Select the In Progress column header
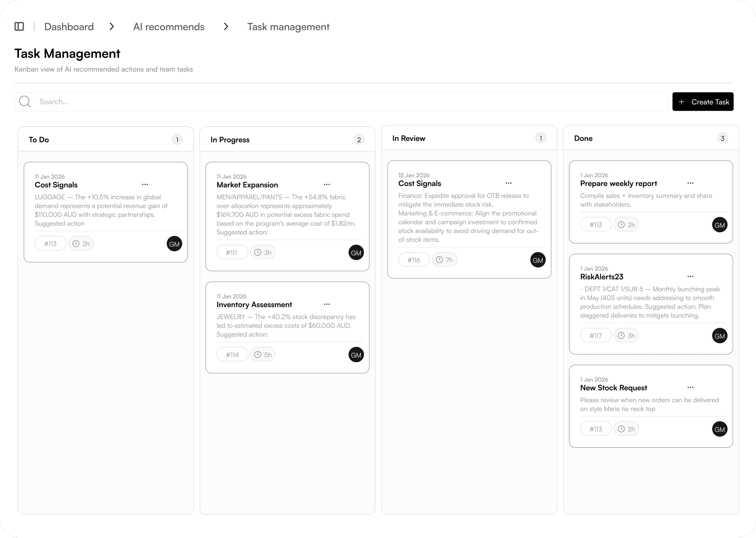756x538 pixels. point(230,139)
